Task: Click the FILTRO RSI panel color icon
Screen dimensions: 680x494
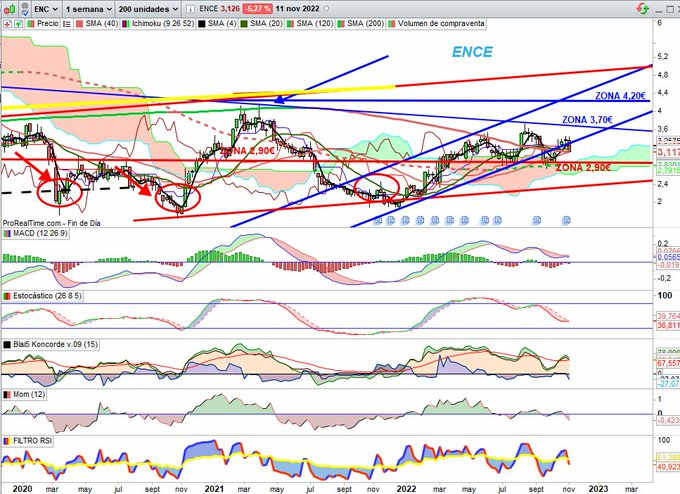Action: (x=7, y=441)
